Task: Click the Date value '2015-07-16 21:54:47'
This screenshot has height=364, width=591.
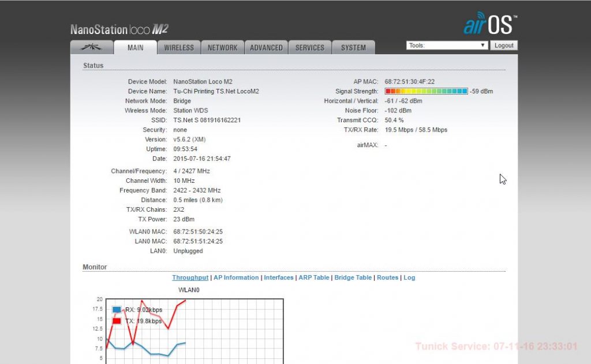Action: pyautogui.click(x=202, y=159)
